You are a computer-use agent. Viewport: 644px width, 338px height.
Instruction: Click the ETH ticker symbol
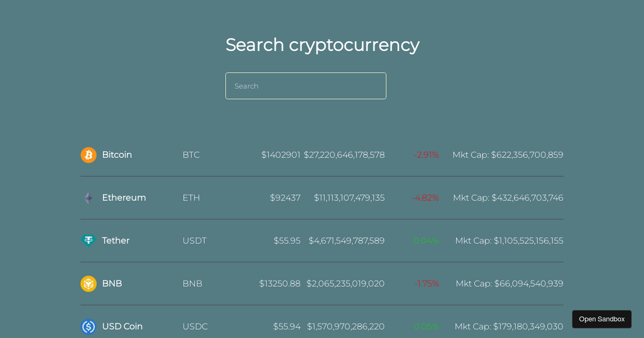point(191,197)
